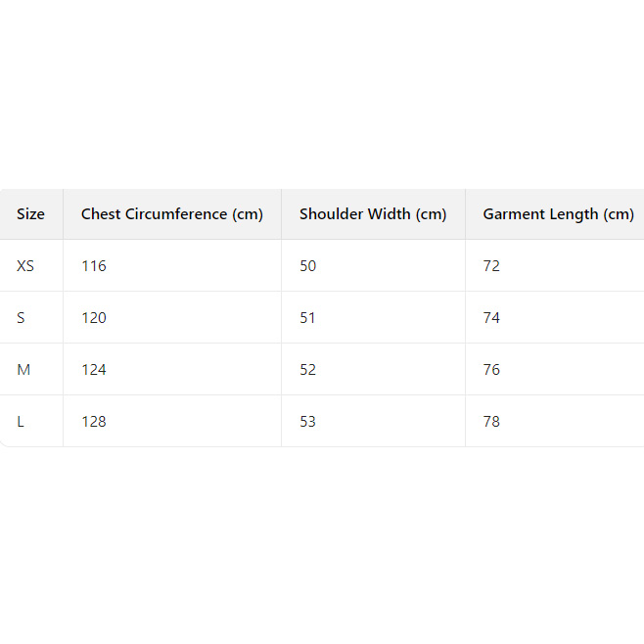
Task: Select the XS size cell
Action: point(25,266)
